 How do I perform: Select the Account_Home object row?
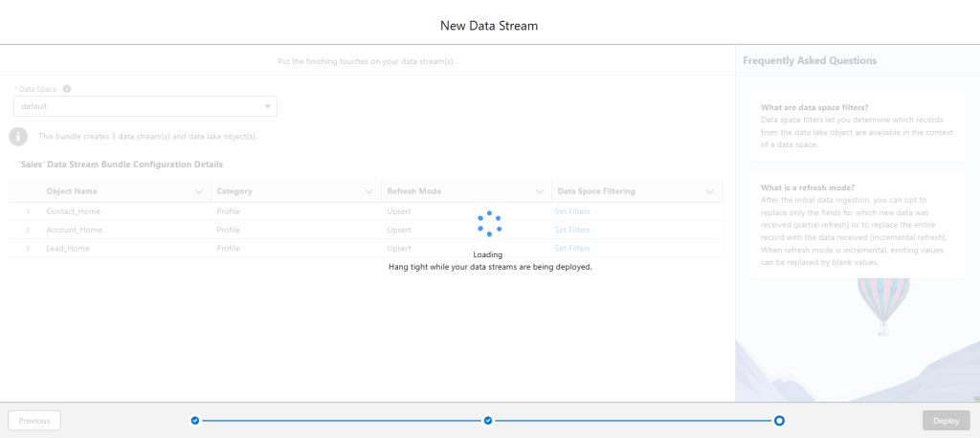(x=74, y=230)
